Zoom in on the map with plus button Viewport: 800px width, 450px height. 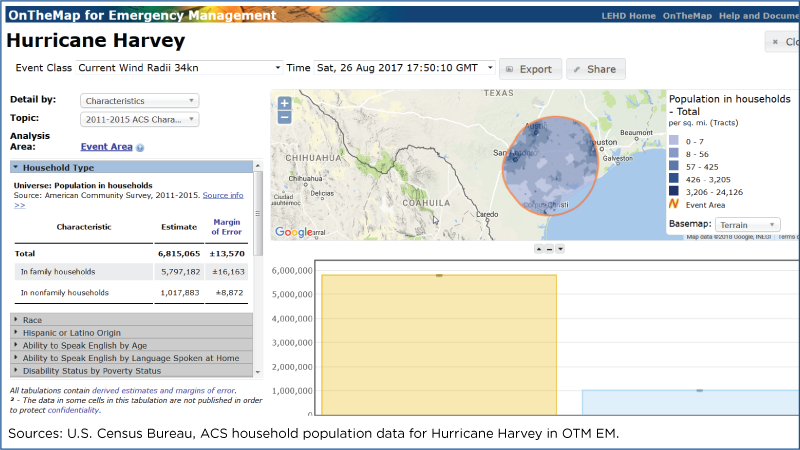pyautogui.click(x=285, y=103)
